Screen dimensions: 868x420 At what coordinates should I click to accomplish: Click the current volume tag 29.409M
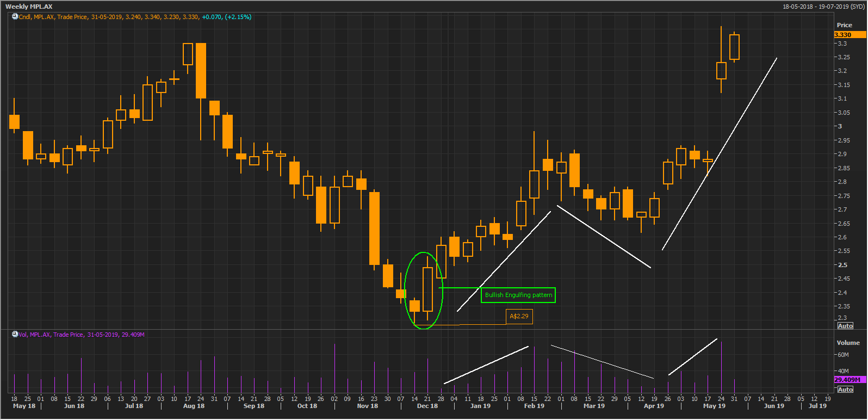pos(850,380)
